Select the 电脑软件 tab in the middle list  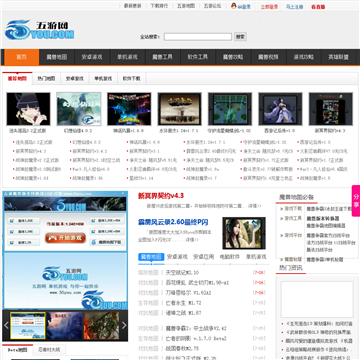click(x=230, y=257)
